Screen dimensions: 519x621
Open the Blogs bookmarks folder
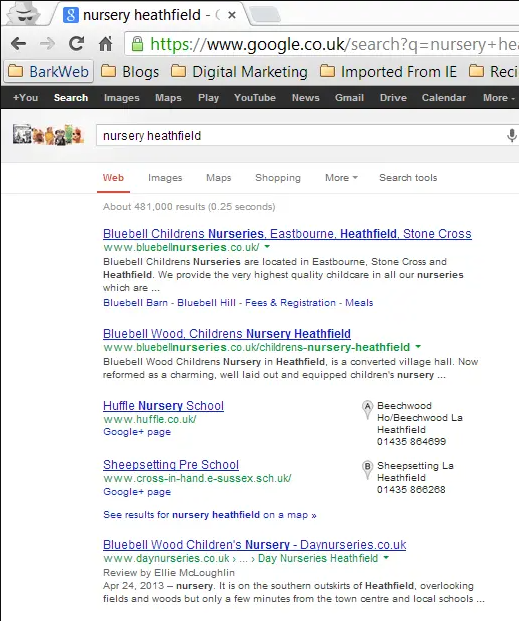[130, 72]
